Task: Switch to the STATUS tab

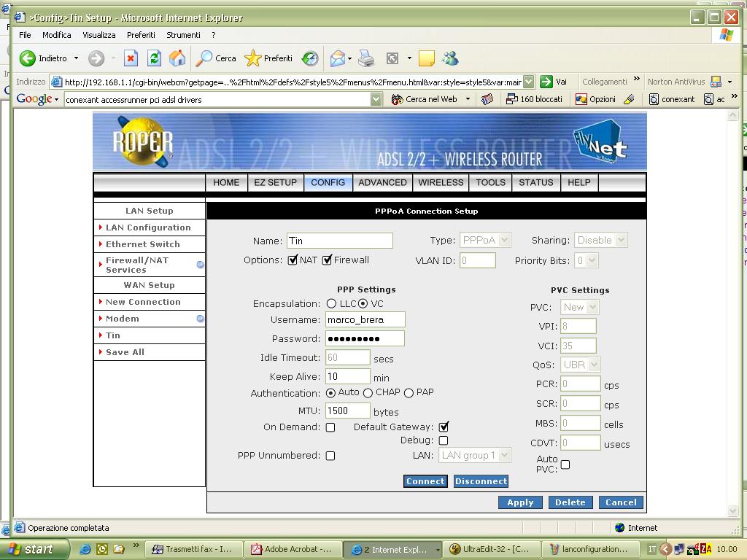Action: point(535,182)
